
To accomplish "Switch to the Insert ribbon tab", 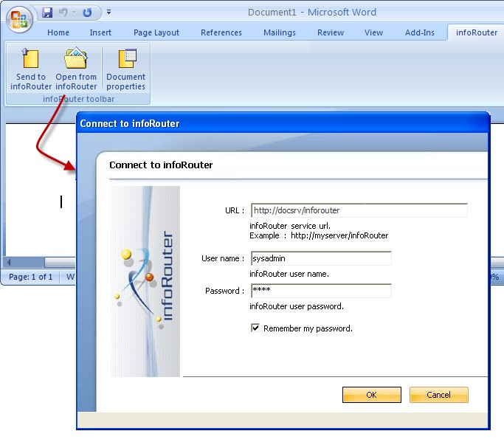I will tap(100, 32).
